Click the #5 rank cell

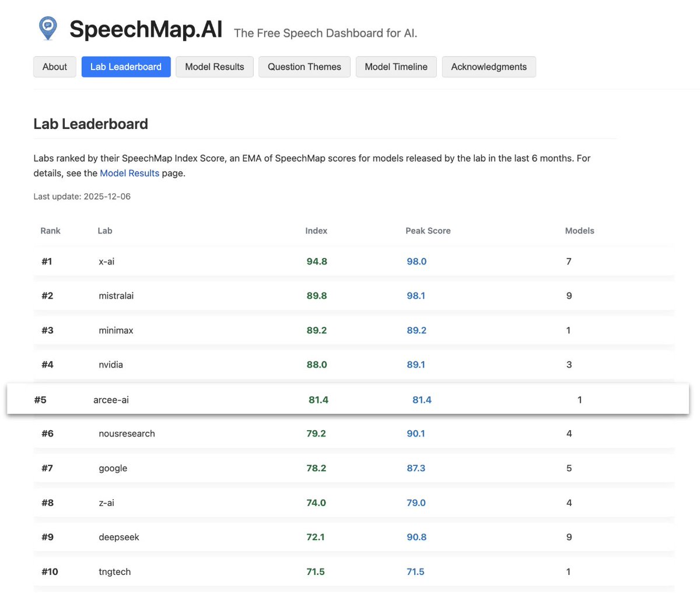40,400
